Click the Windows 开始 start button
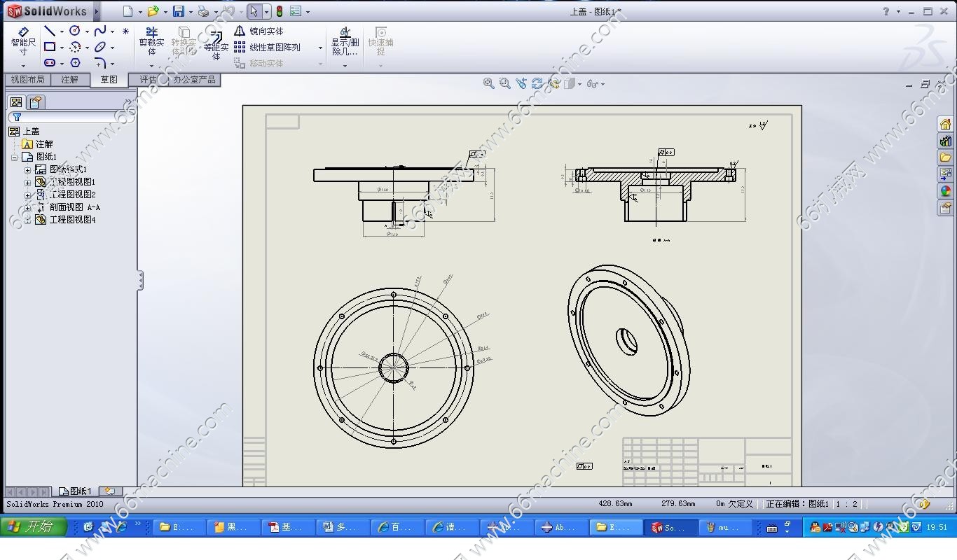Image resolution: width=957 pixels, height=560 pixels. 34,526
